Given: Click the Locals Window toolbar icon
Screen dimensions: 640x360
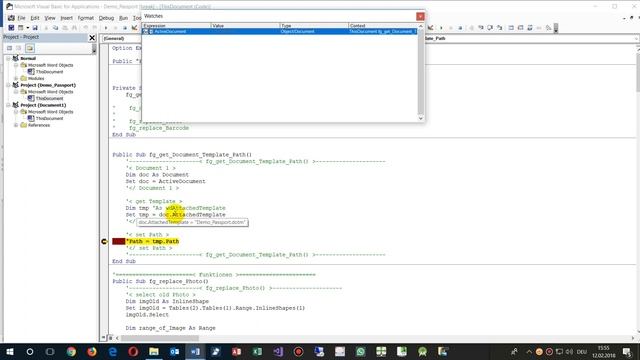Looking at the screenshot, I should (x=511, y=28).
